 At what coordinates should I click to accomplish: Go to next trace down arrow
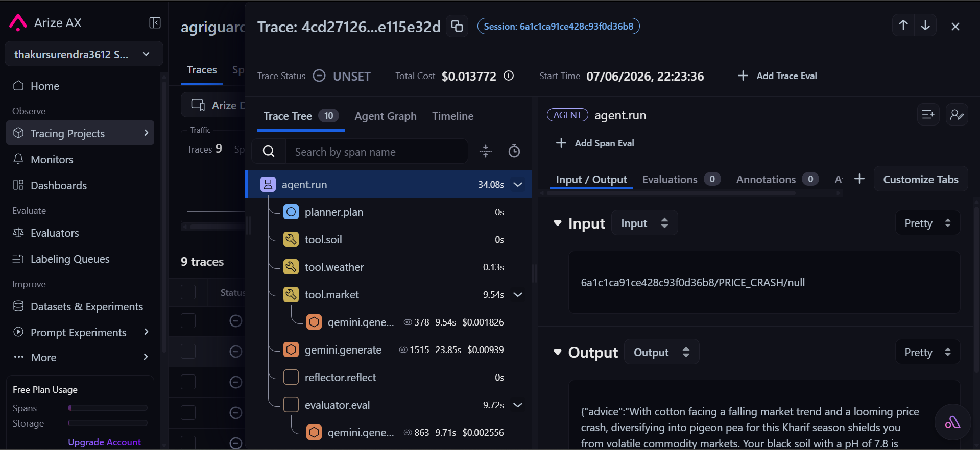click(925, 26)
